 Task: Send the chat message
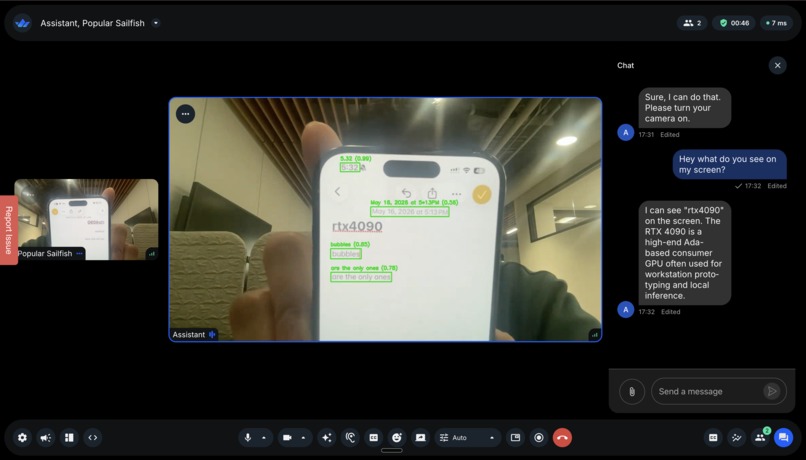(x=772, y=392)
